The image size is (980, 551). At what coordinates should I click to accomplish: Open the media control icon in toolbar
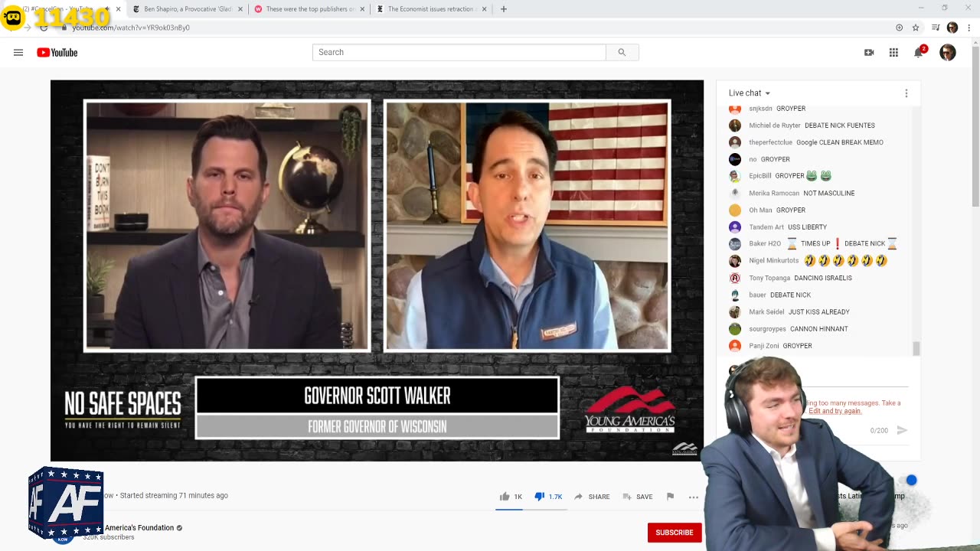tap(935, 28)
